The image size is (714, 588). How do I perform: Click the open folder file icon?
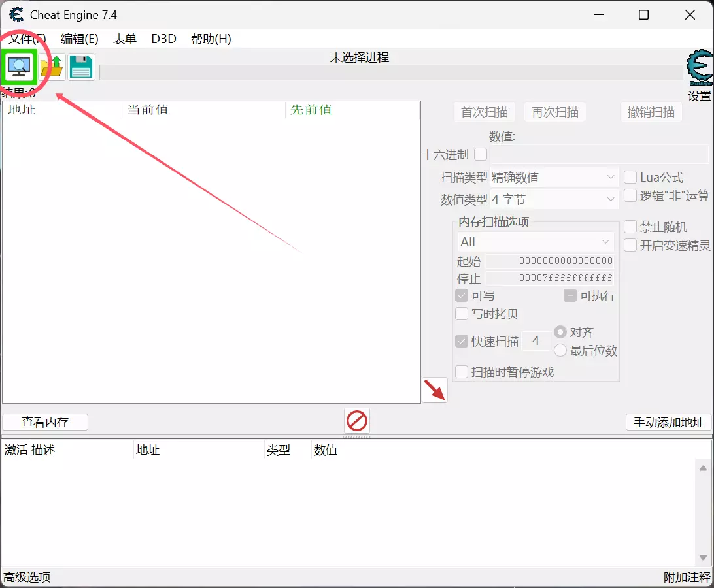point(52,67)
